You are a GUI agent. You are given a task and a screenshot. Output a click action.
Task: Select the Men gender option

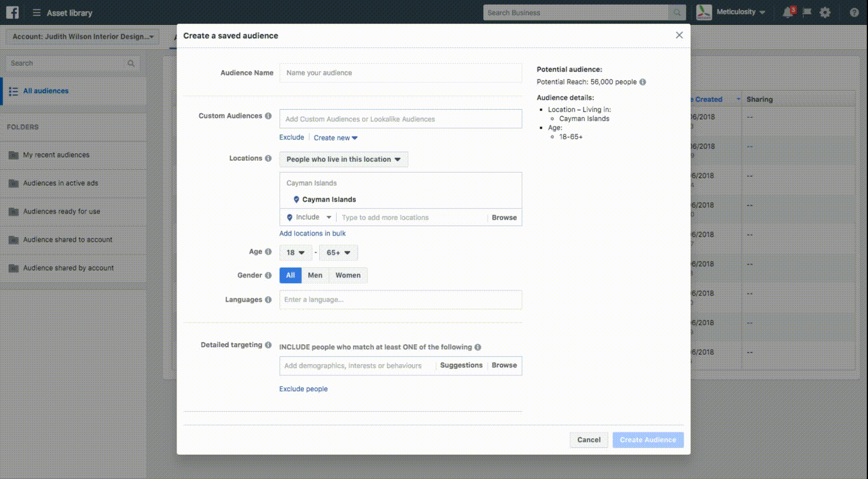[x=315, y=275]
